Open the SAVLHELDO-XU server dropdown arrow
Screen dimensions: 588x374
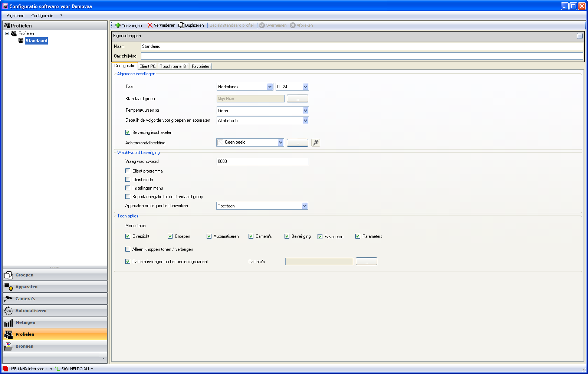point(92,369)
